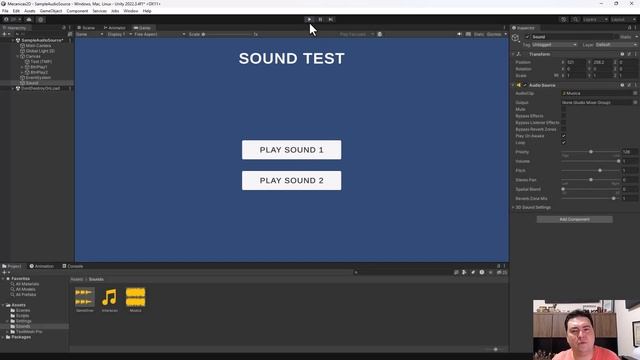Enable the Mute checkbox
This screenshot has height=360, width=640.
click(564, 109)
